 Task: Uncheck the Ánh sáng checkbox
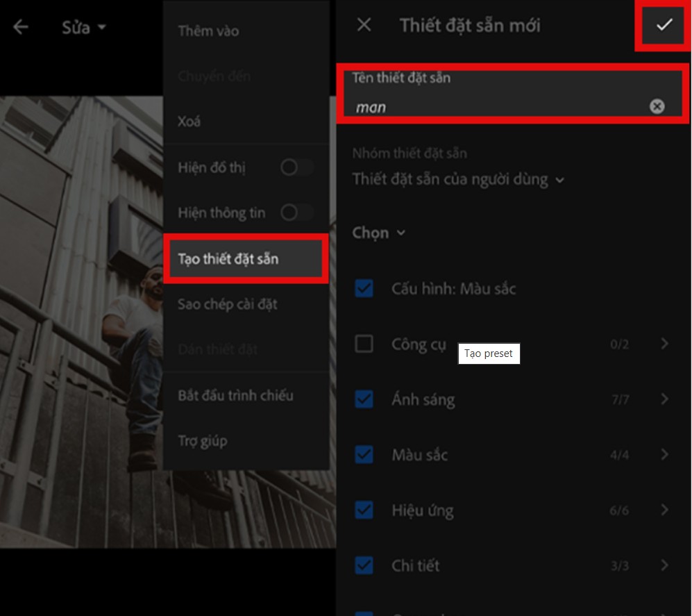coord(364,399)
